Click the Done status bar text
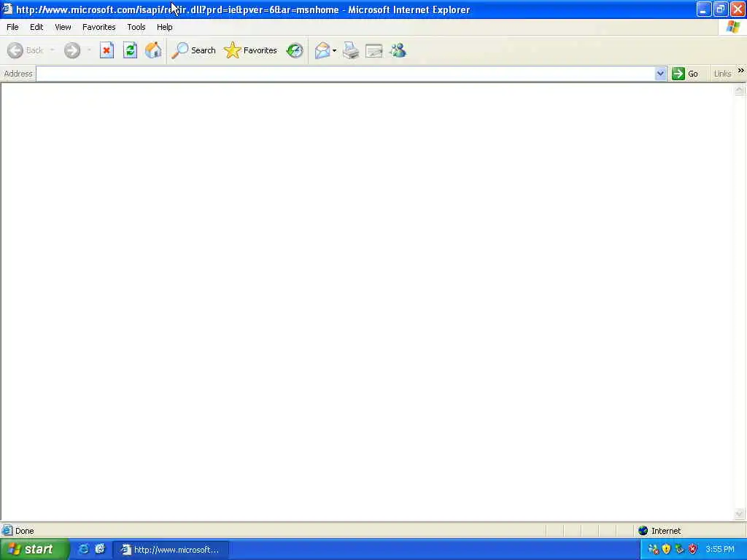 point(24,531)
